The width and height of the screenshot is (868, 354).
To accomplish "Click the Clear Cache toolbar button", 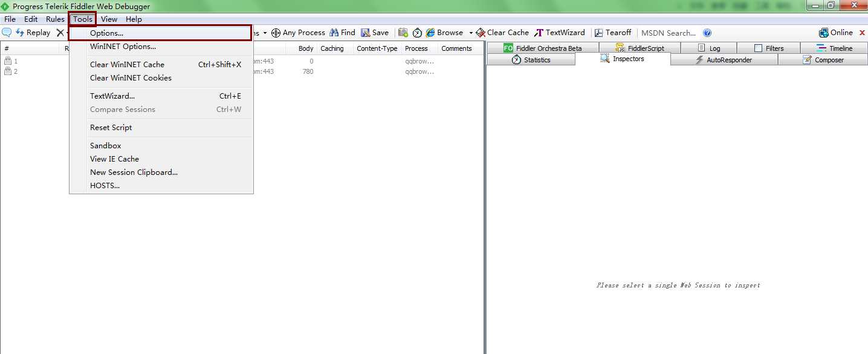I will (x=502, y=33).
